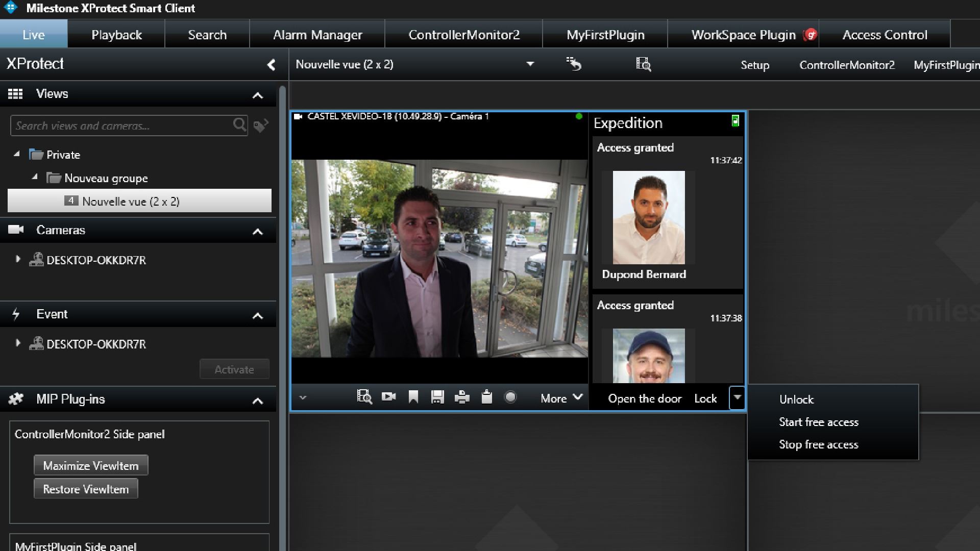Open the filter tags icon beside search
This screenshot has height=551, width=980.
tap(261, 126)
